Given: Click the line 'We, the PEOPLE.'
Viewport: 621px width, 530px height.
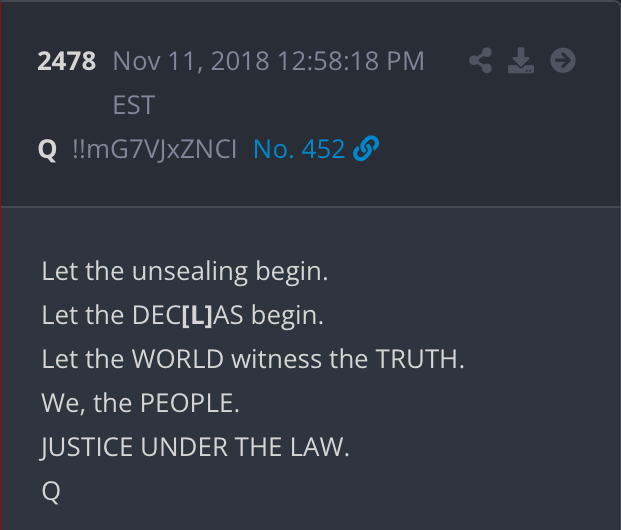Looking at the screenshot, I should [x=141, y=403].
